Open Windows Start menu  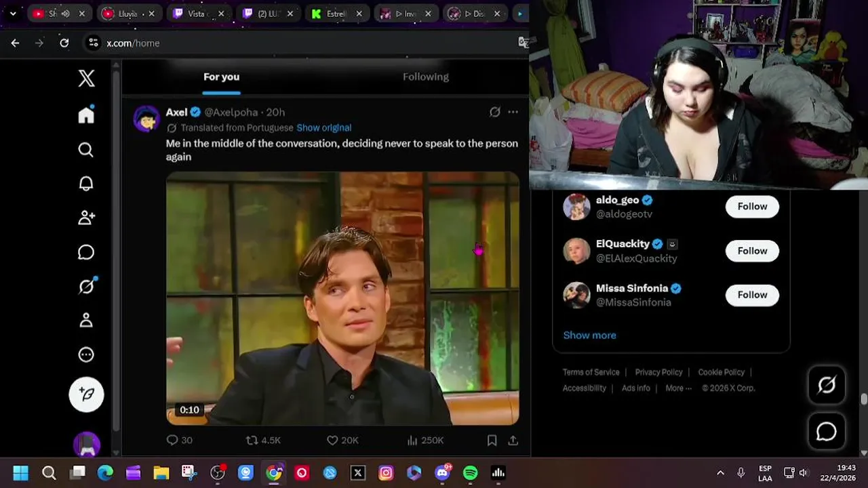[21, 472]
